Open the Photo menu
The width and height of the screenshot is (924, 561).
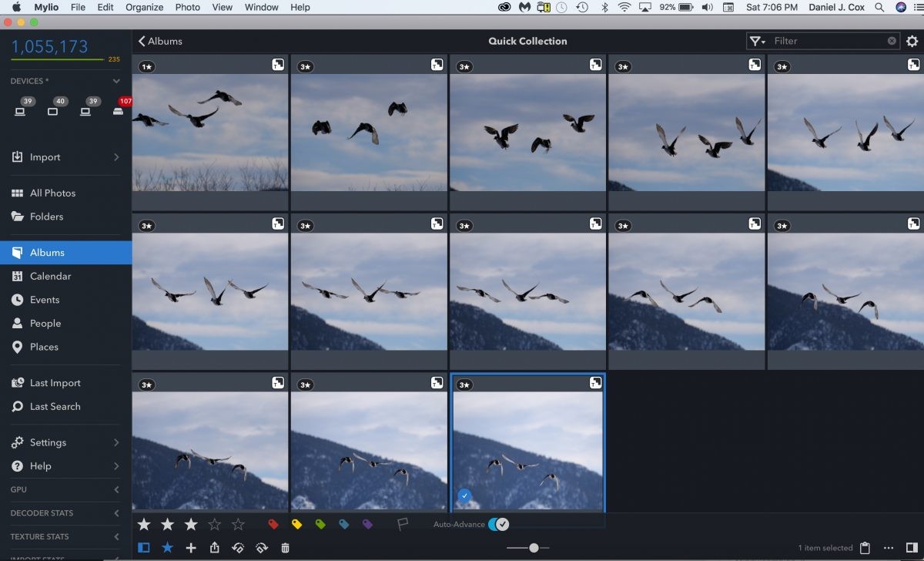pos(187,7)
